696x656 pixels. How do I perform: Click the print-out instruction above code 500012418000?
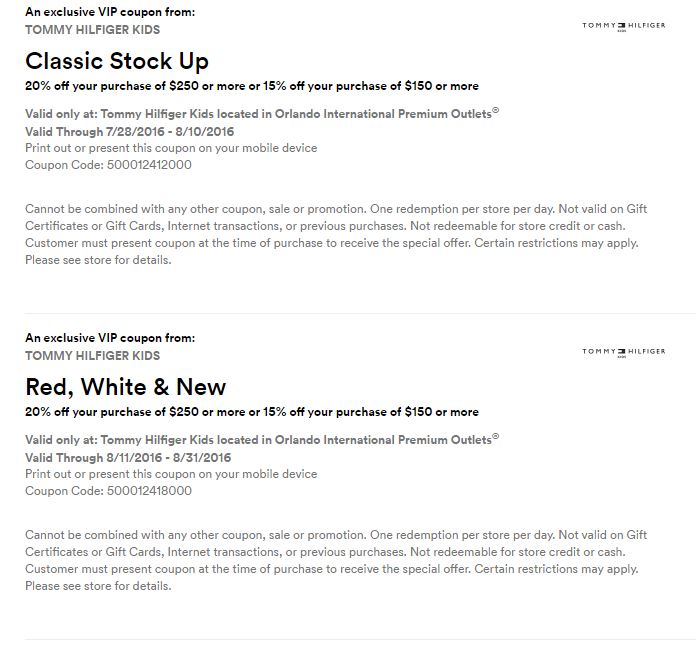[x=171, y=474]
